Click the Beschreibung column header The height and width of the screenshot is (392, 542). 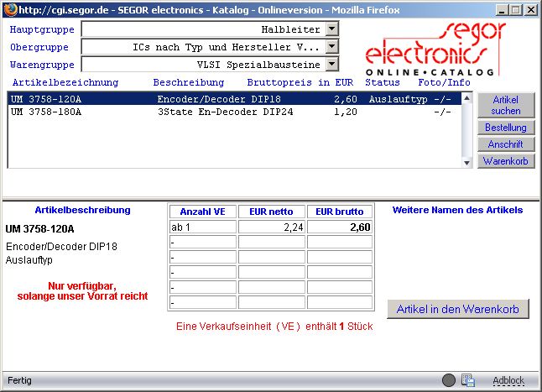point(189,82)
